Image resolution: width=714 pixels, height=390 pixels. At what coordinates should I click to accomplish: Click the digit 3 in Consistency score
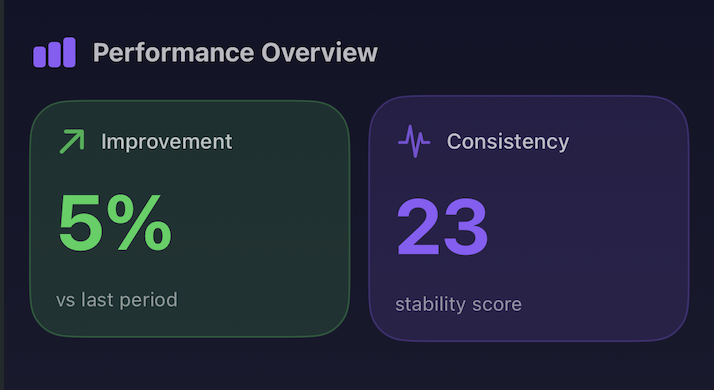click(466, 227)
